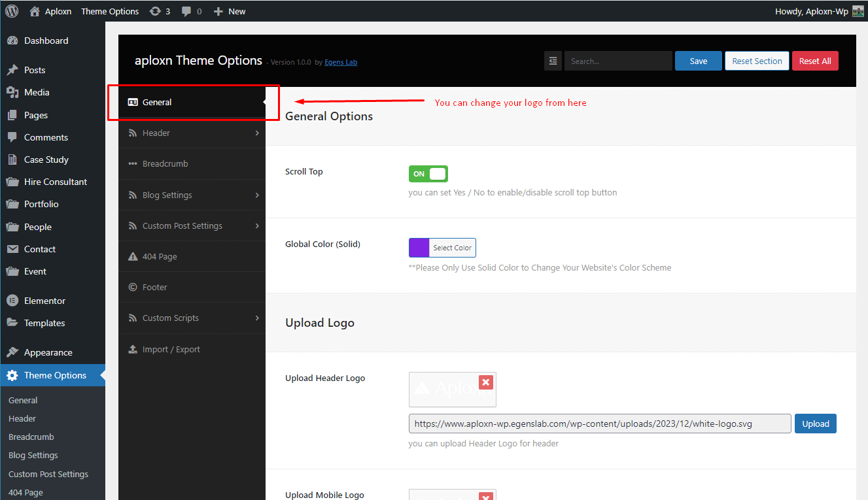868x500 pixels.
Task: Click the WordPress logo icon
Action: coord(12,11)
